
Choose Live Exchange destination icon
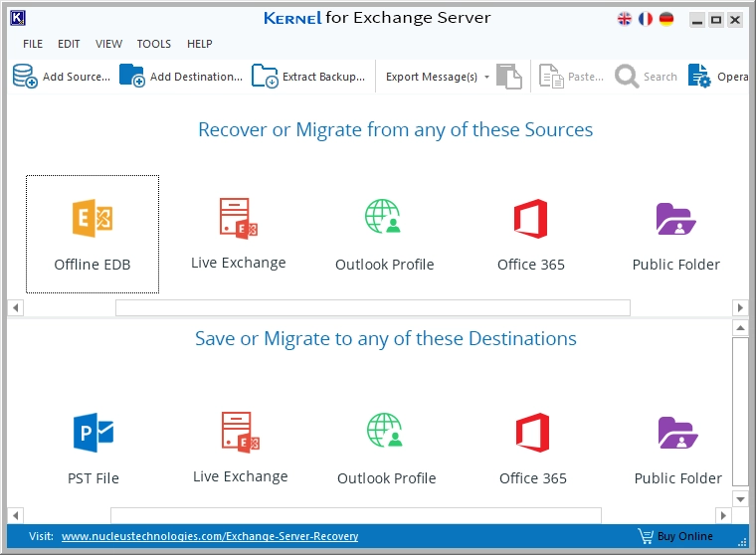[x=240, y=433]
